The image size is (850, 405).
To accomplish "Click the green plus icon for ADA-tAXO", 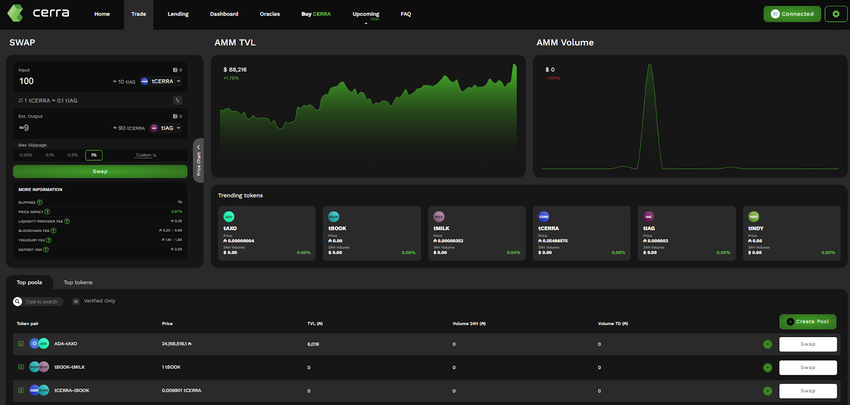I will click(x=767, y=344).
